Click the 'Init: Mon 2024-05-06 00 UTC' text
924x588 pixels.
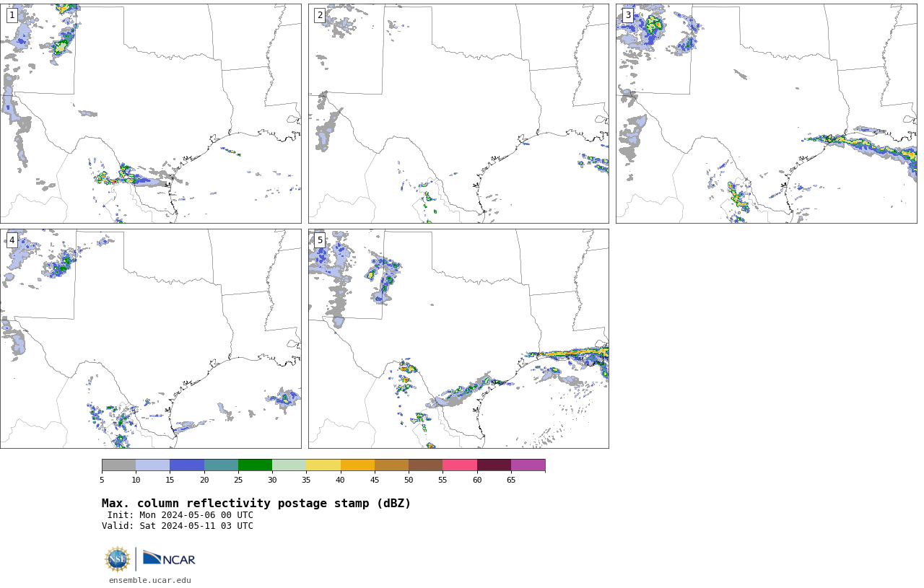coord(180,515)
